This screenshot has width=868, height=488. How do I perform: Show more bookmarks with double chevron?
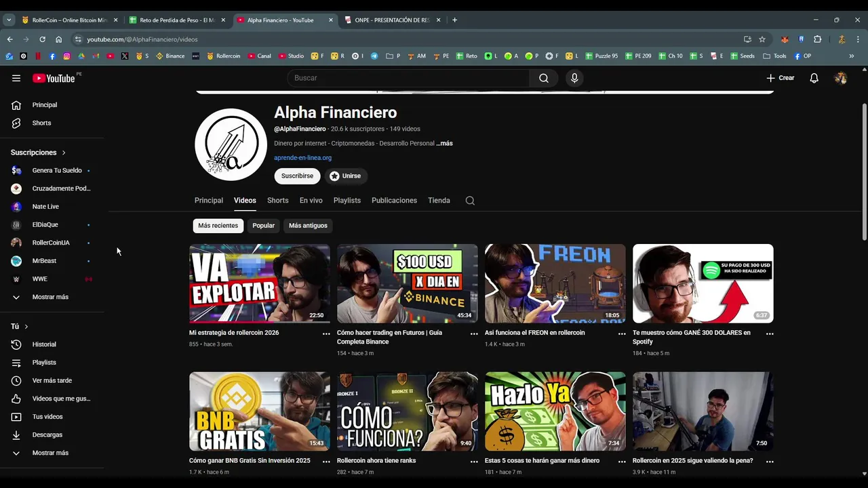click(852, 56)
